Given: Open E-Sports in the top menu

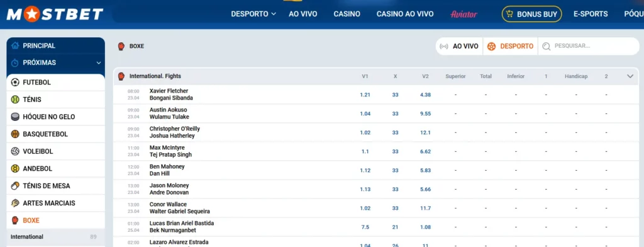Looking at the screenshot, I should [x=591, y=14].
